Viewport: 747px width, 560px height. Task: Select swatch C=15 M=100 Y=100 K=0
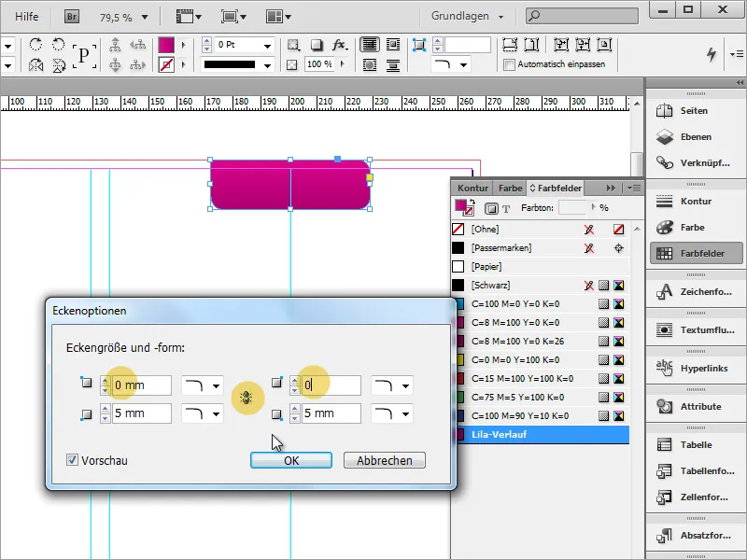pos(541,379)
